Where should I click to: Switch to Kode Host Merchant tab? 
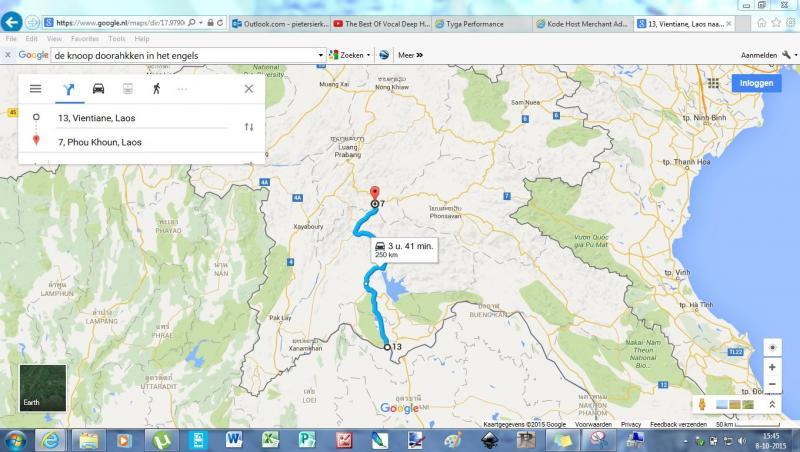click(584, 23)
